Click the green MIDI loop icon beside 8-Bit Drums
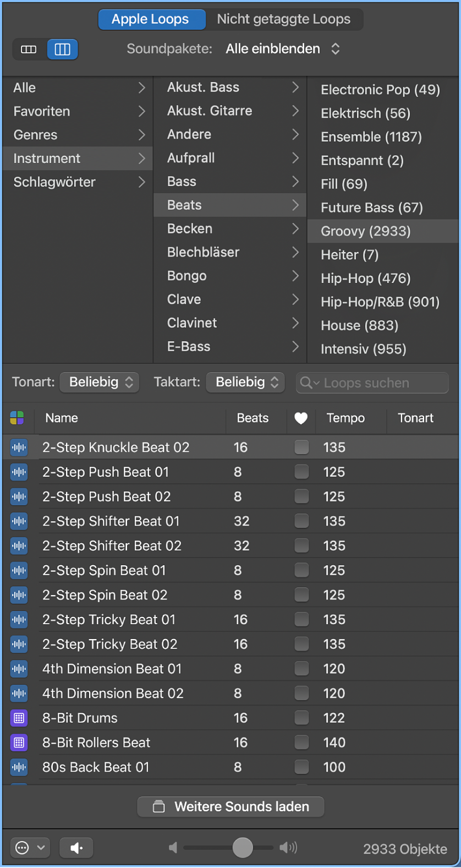 pos(19,718)
